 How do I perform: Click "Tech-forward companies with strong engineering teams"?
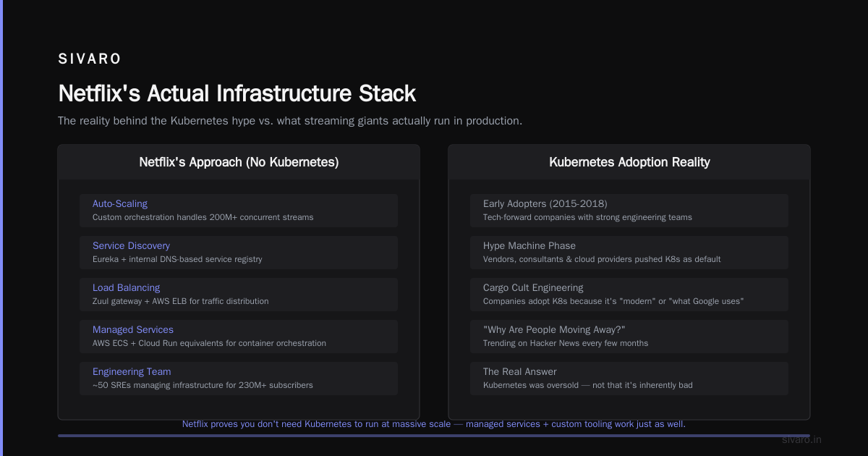pyautogui.click(x=587, y=217)
